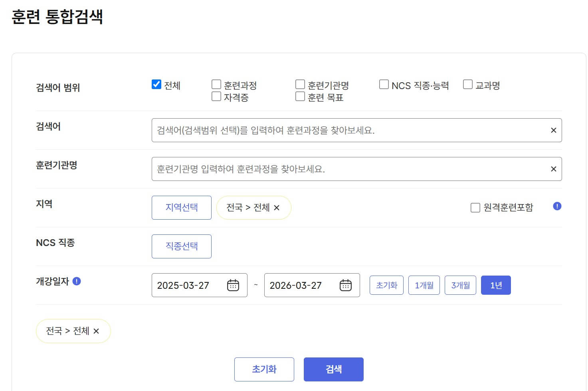Open the 직종선택 NCS job selector
Viewport: 588px width, 391px height.
[181, 246]
